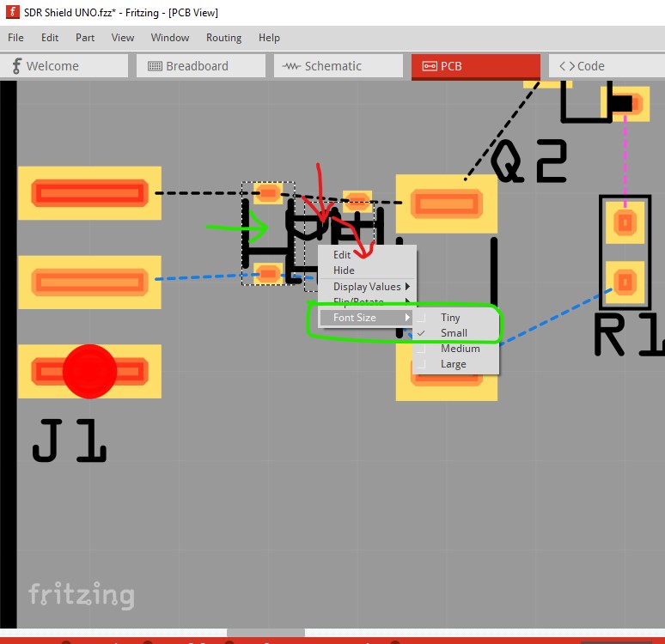Image resolution: width=665 pixels, height=644 pixels.
Task: Switch to the Breadboard tab
Action: (201, 66)
